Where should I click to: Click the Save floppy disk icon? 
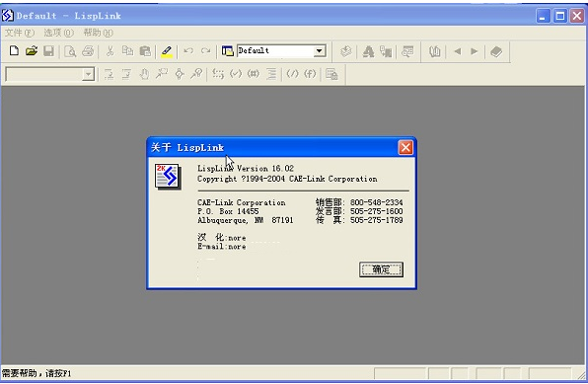click(48, 50)
